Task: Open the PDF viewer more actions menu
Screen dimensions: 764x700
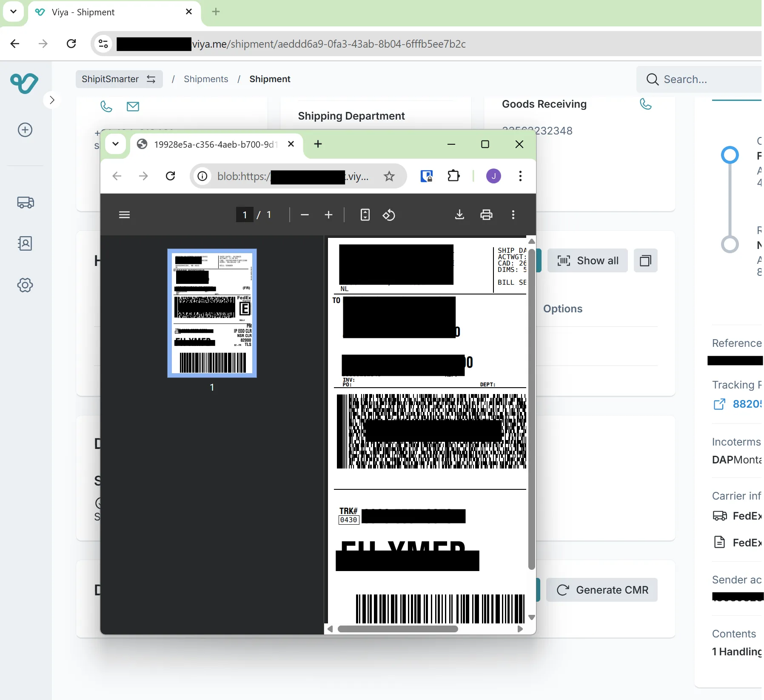Action: pos(513,215)
